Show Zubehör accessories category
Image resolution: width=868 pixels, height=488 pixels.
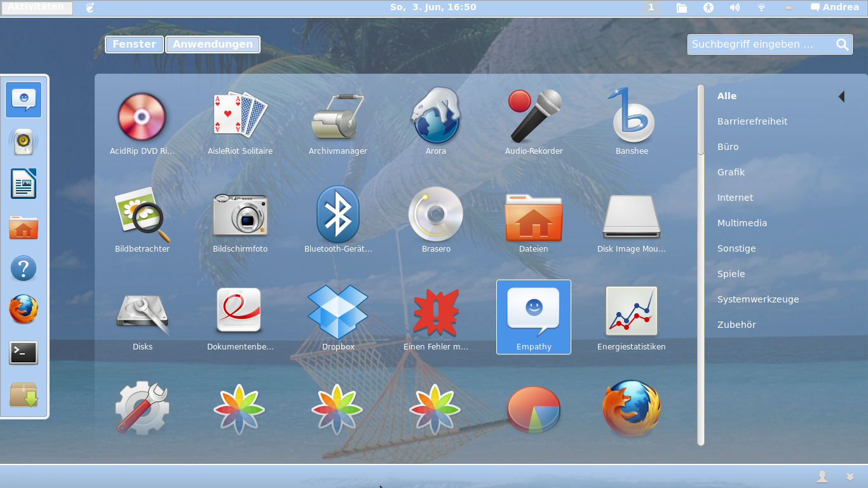tap(736, 325)
